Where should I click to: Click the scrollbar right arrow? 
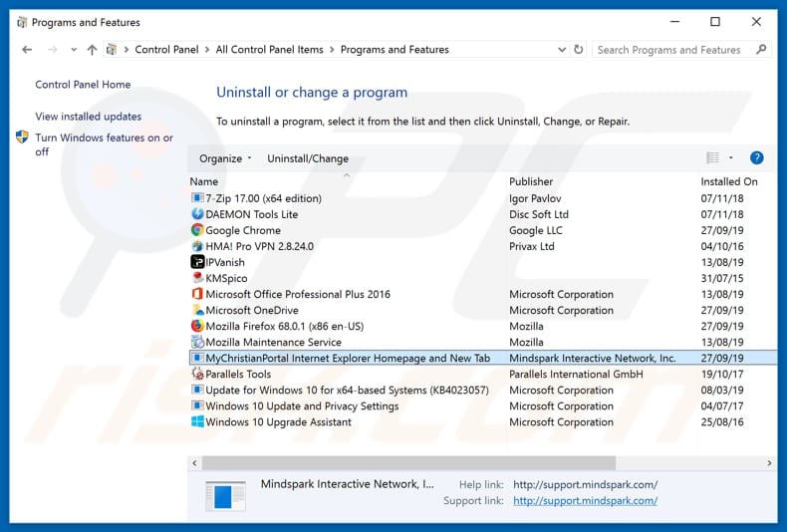(769, 463)
